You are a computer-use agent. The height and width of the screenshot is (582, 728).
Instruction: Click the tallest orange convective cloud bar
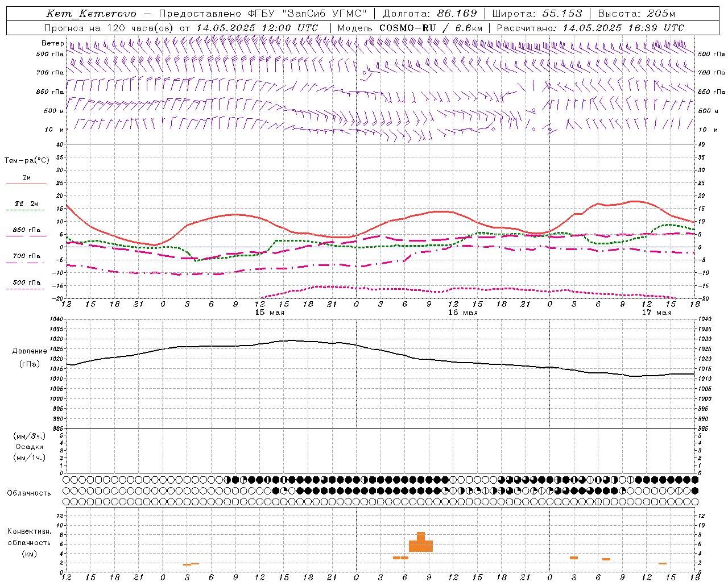(x=421, y=542)
